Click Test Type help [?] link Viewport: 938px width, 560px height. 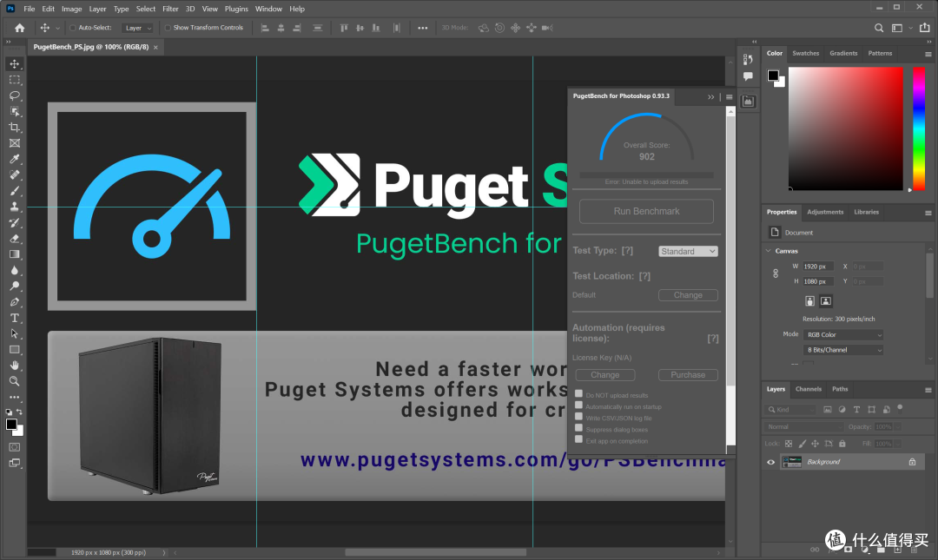tap(627, 251)
